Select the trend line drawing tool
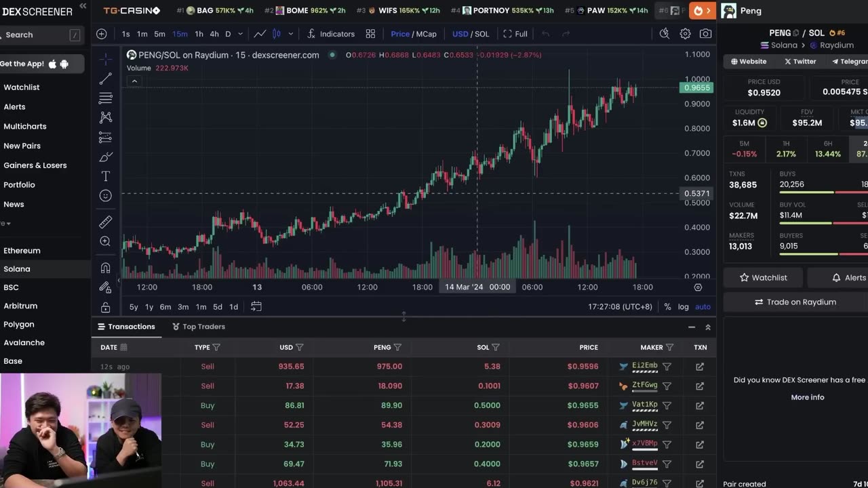 (x=105, y=79)
